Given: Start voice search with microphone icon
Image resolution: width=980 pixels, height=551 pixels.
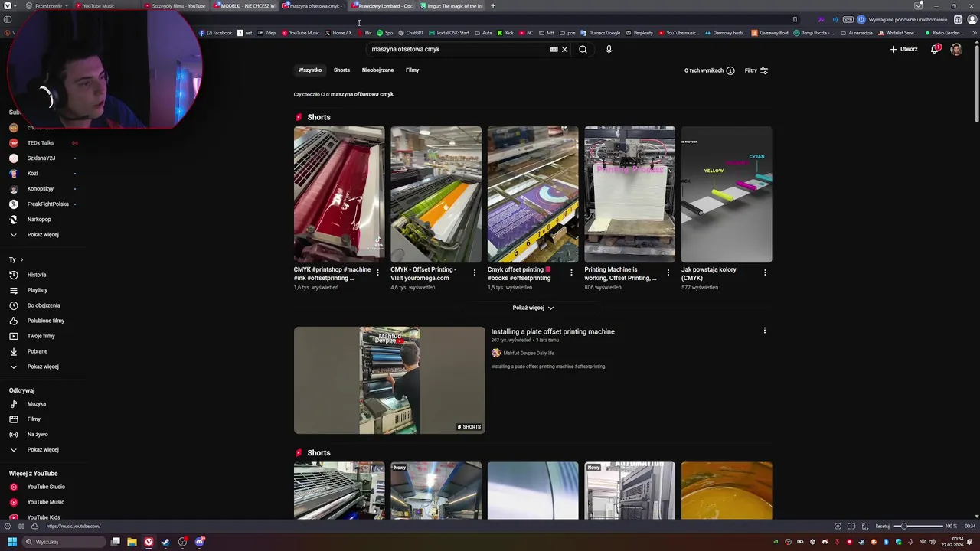Looking at the screenshot, I should (x=609, y=49).
